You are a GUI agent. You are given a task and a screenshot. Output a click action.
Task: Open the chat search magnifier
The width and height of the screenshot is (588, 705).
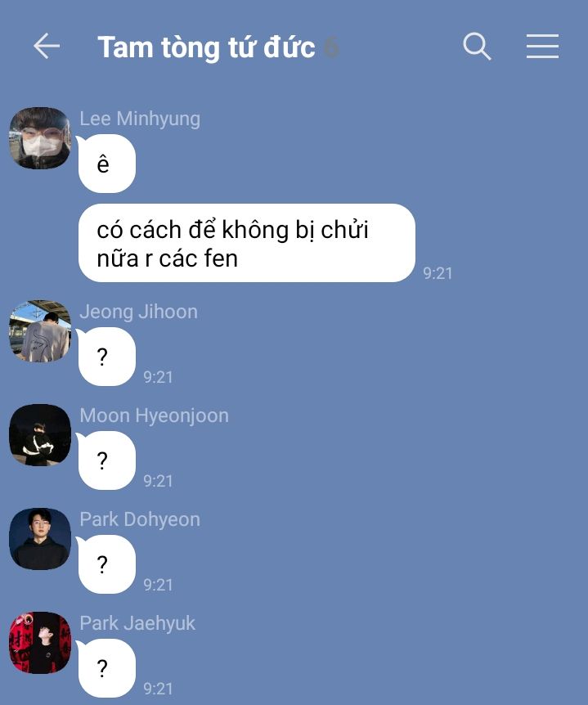click(477, 46)
